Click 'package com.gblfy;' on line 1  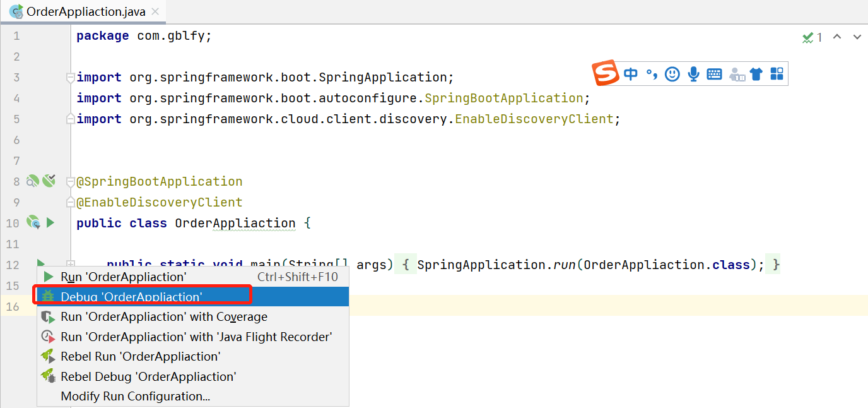(144, 36)
